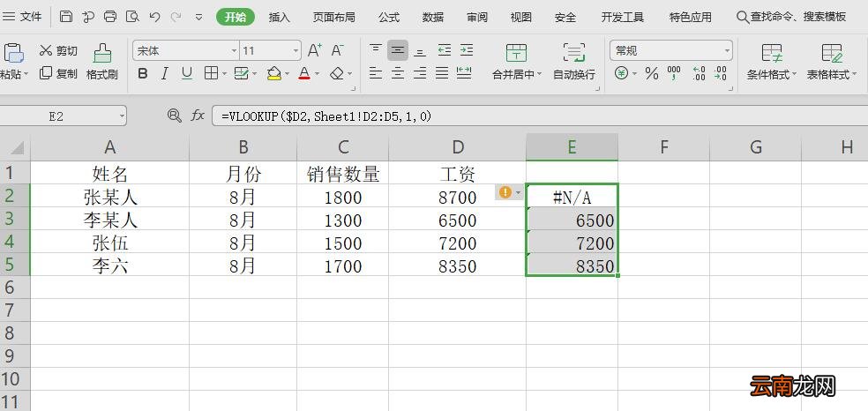Open the border style dropdown arrow
Image resolution: width=868 pixels, height=411 pixels.
point(224,73)
